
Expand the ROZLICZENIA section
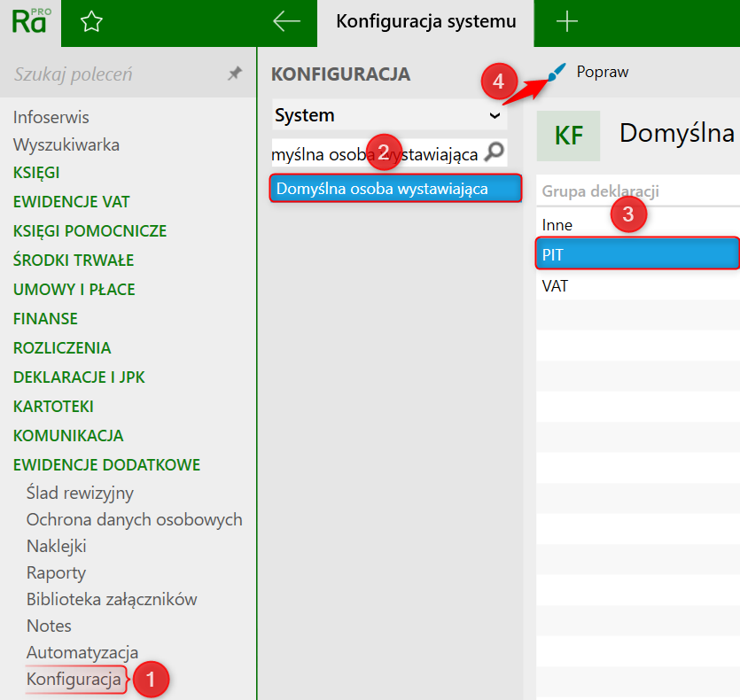point(62,348)
